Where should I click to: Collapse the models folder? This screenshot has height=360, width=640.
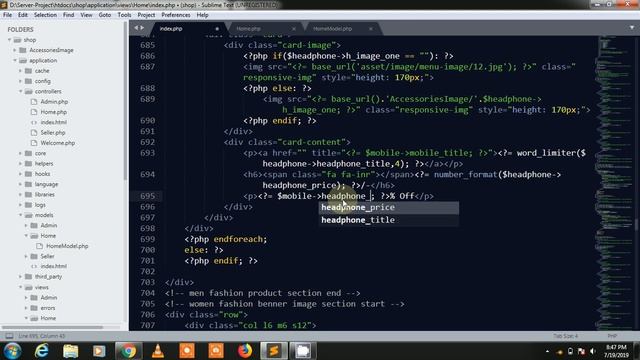click(20, 215)
